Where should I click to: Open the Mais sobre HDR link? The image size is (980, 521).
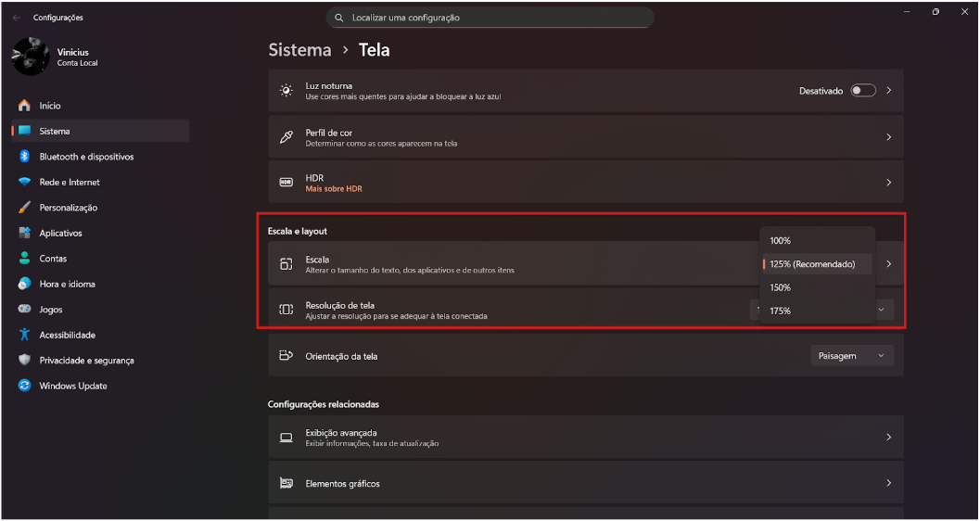334,189
